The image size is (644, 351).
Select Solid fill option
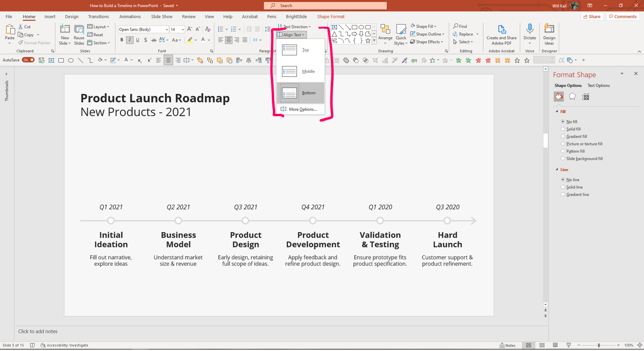click(571, 129)
